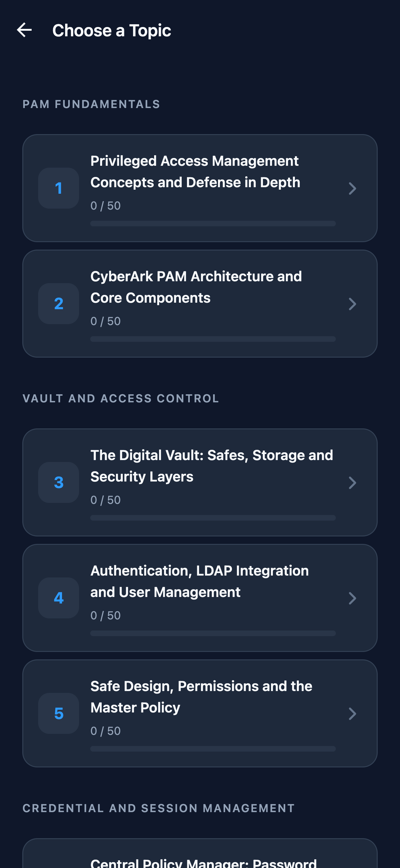Click the Choose a Topic header title

pyautogui.click(x=112, y=30)
